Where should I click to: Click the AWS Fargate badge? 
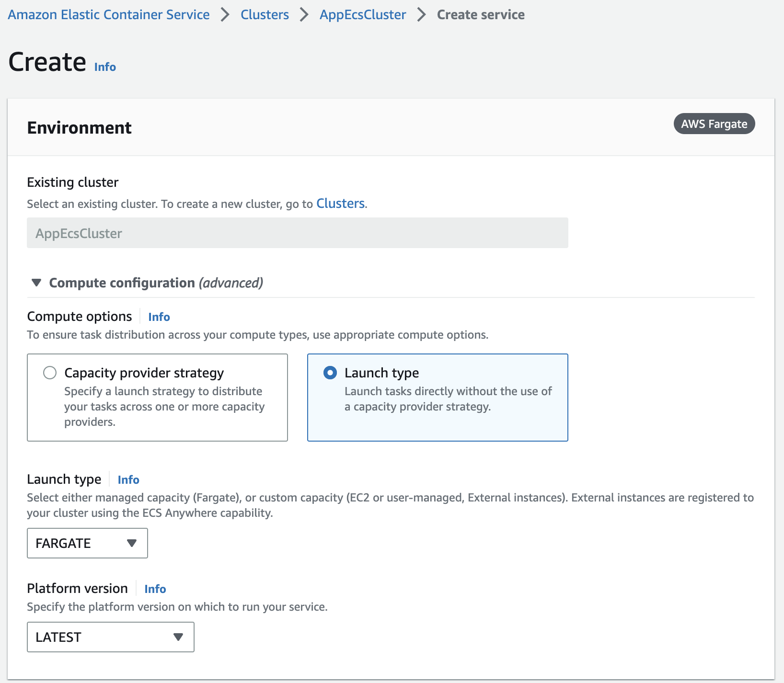pyautogui.click(x=714, y=124)
